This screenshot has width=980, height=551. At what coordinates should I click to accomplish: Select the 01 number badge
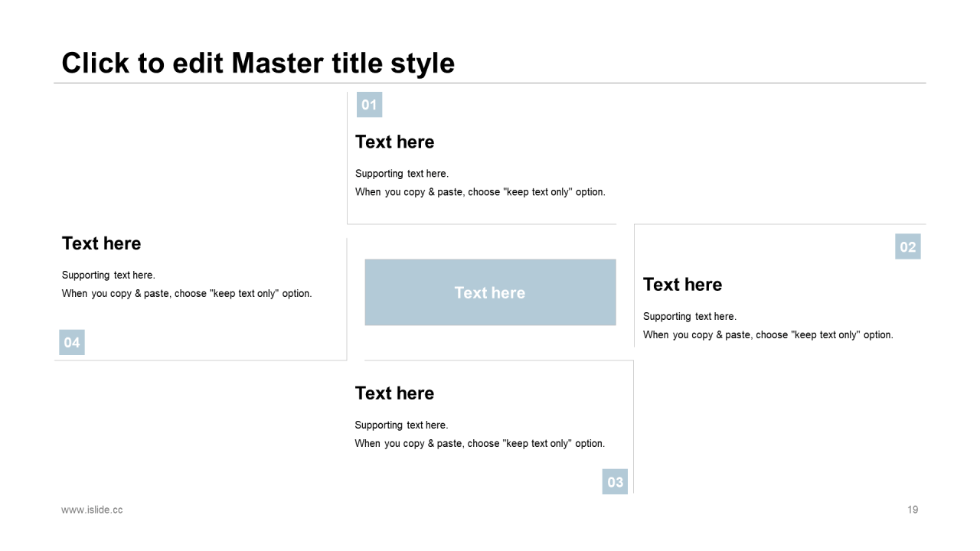(x=369, y=105)
